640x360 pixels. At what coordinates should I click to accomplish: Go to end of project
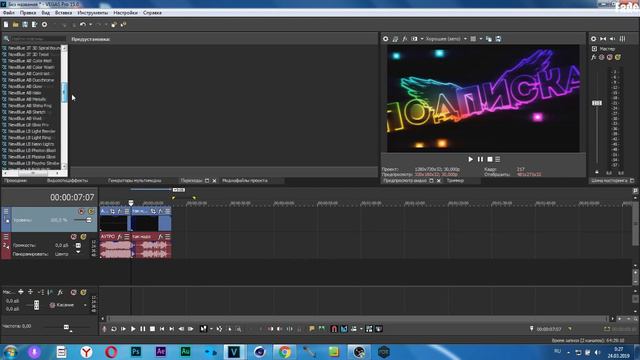171,329
